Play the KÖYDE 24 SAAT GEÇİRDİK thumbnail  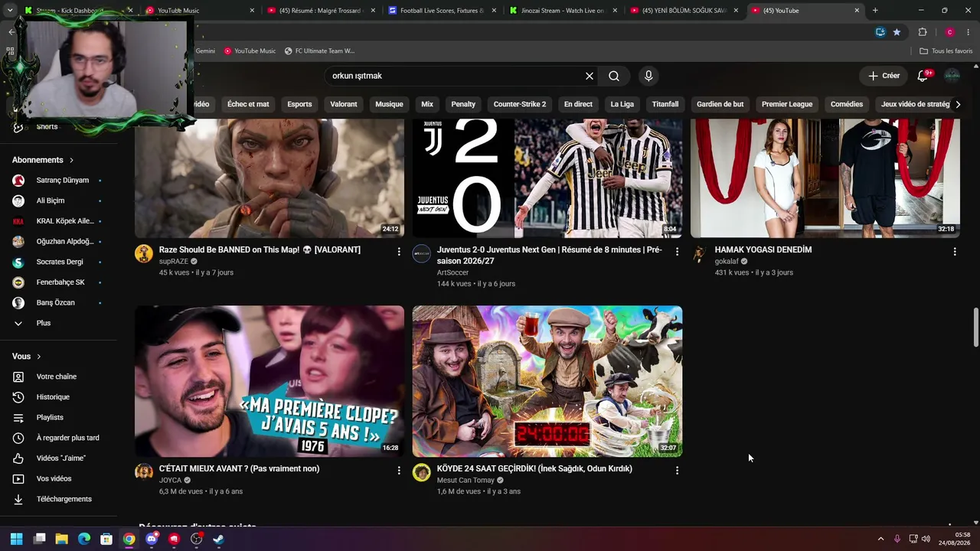coord(547,382)
